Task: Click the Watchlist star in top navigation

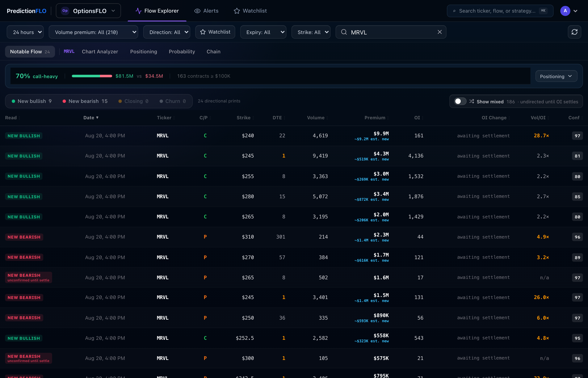Action: pos(237,11)
